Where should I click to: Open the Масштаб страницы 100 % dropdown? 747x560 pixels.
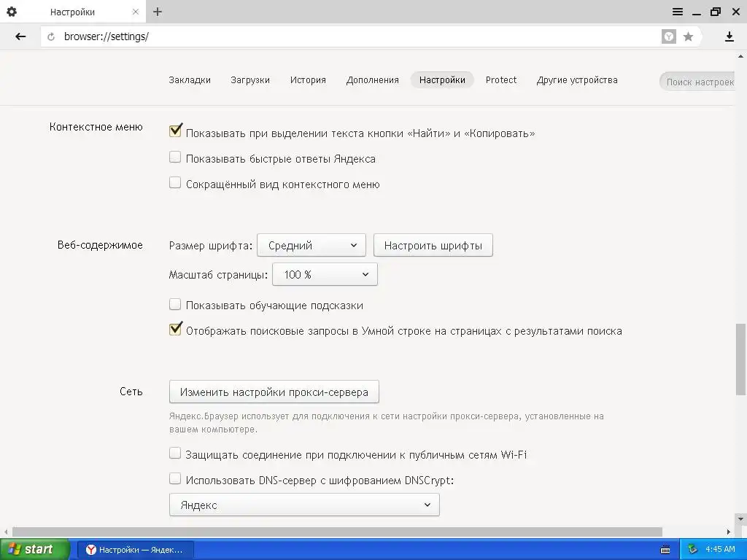click(x=325, y=274)
